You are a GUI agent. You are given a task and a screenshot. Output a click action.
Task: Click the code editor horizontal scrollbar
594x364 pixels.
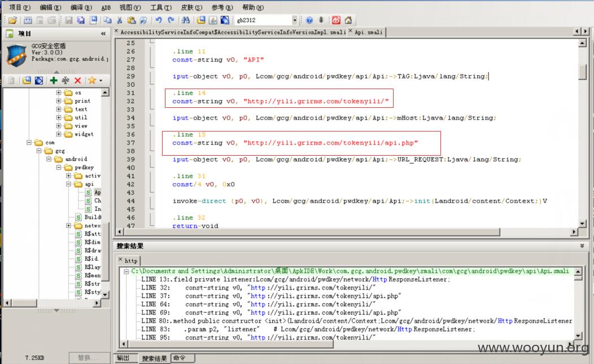(312, 232)
